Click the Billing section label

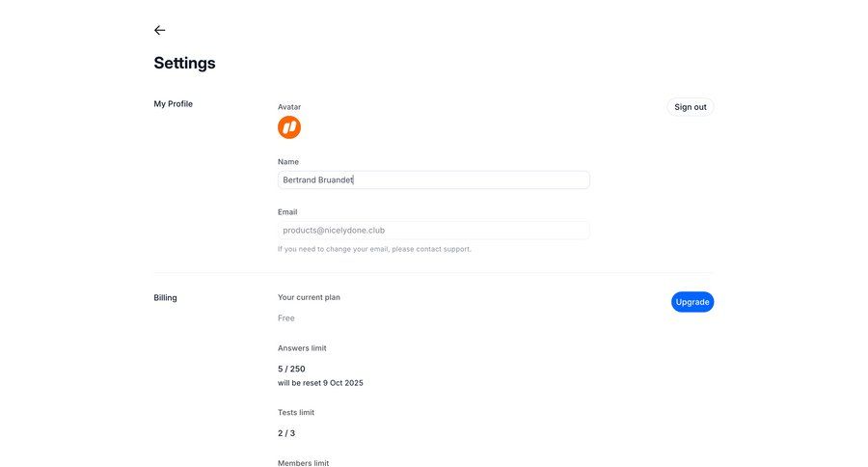point(165,298)
